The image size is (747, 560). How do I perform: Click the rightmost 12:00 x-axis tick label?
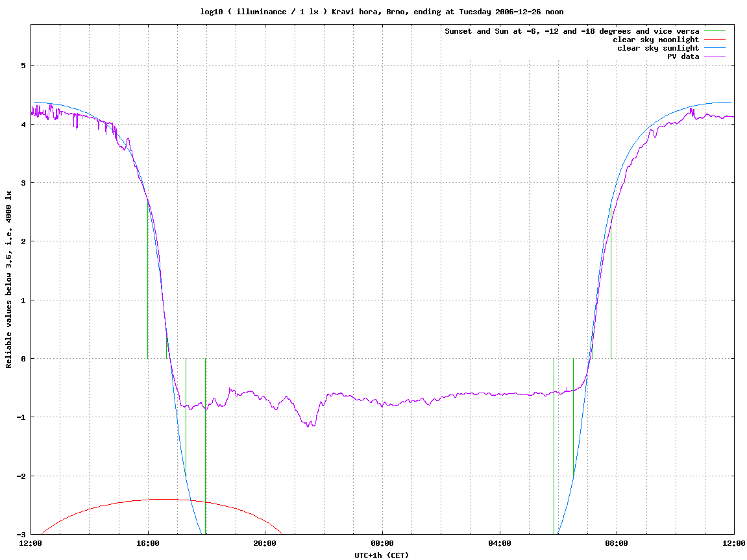tap(733, 543)
